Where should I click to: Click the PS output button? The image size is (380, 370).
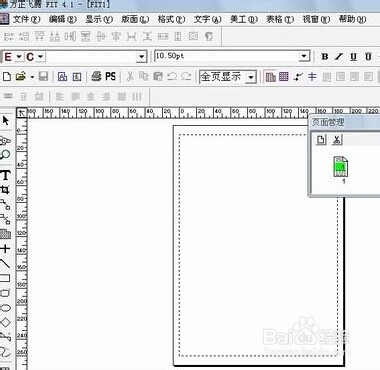pyautogui.click(x=110, y=77)
